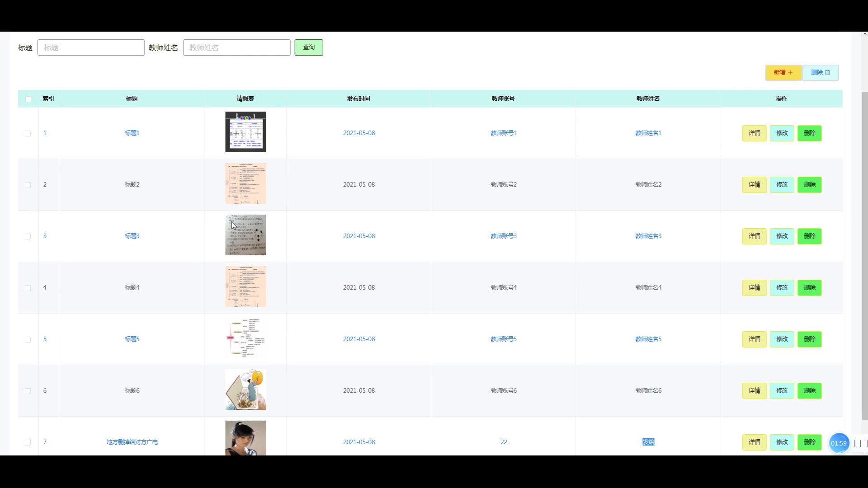This screenshot has height=488, width=868.
Task: Click the green 查询 button
Action: click(x=309, y=47)
